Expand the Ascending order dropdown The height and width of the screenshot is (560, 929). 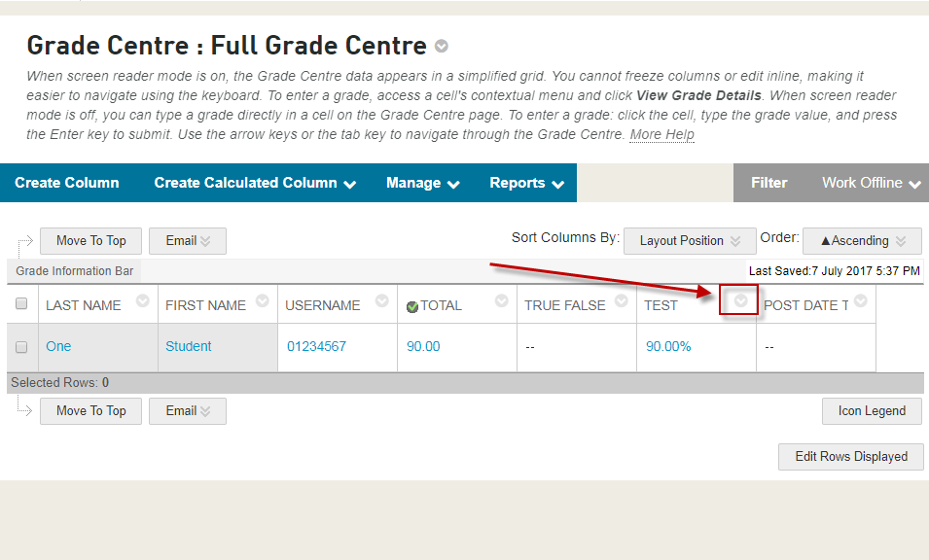coord(862,241)
